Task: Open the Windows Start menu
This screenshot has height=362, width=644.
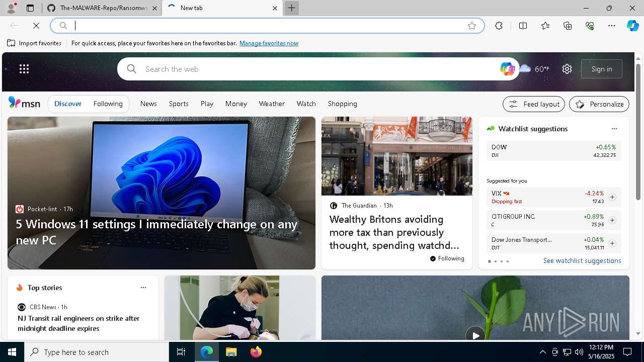Action: (x=12, y=352)
